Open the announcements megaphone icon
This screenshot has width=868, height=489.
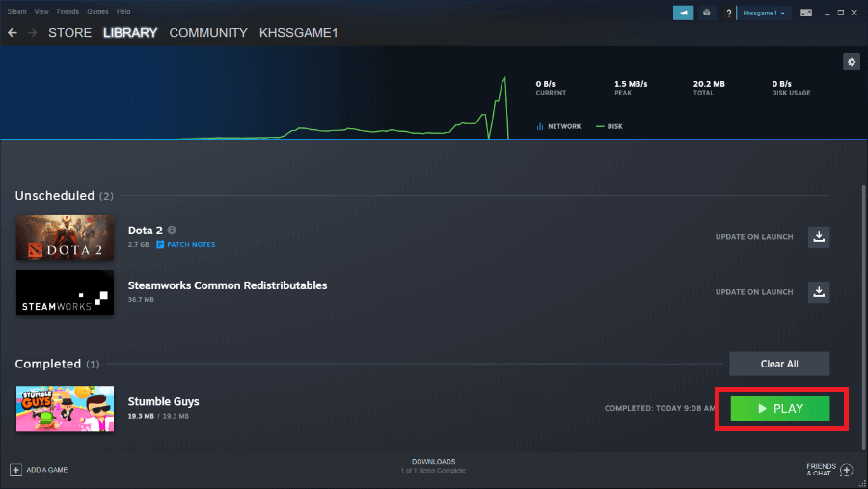point(683,13)
